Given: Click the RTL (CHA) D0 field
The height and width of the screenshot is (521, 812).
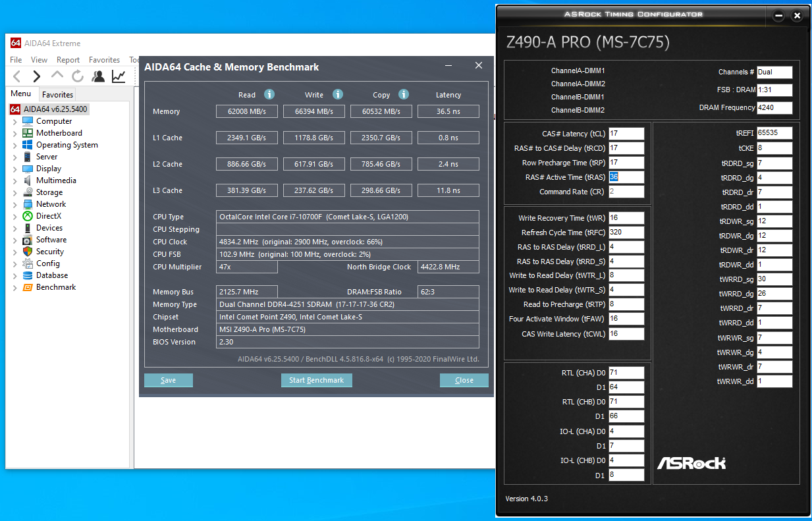Looking at the screenshot, I should pyautogui.click(x=626, y=373).
